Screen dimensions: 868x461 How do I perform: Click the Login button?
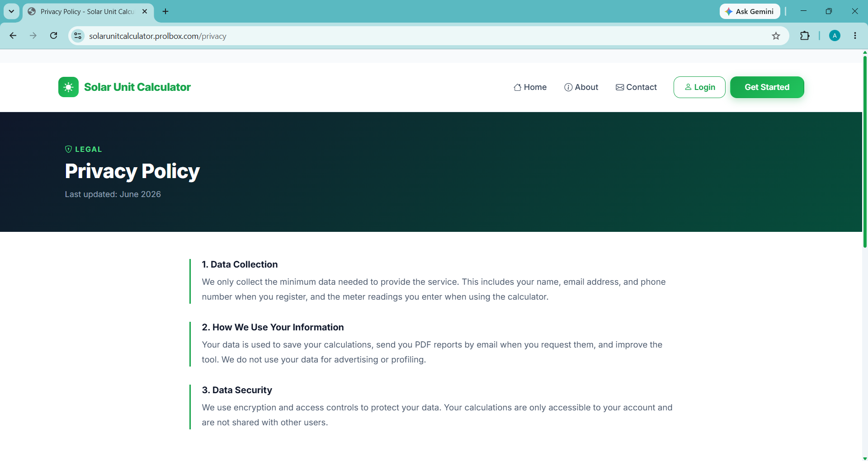coord(699,87)
